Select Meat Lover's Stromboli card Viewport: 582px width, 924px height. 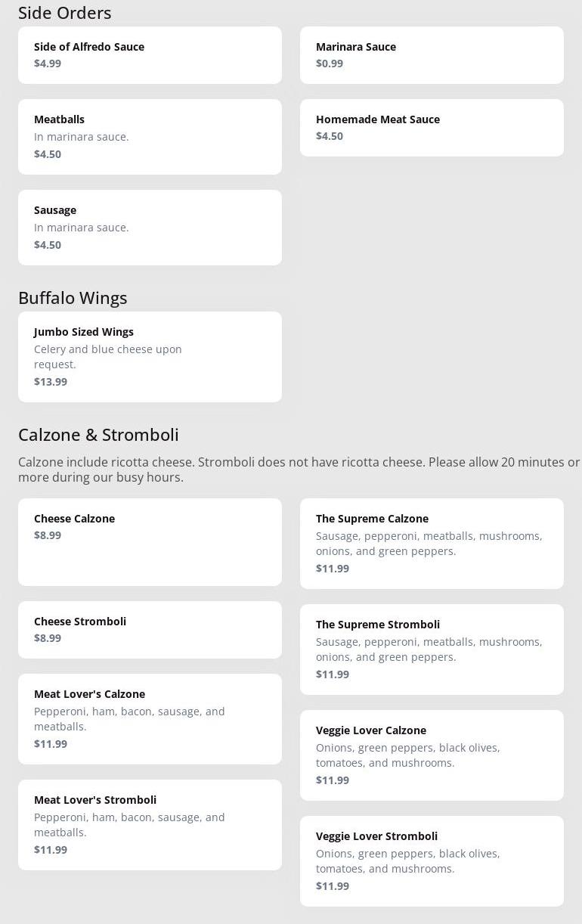150,825
